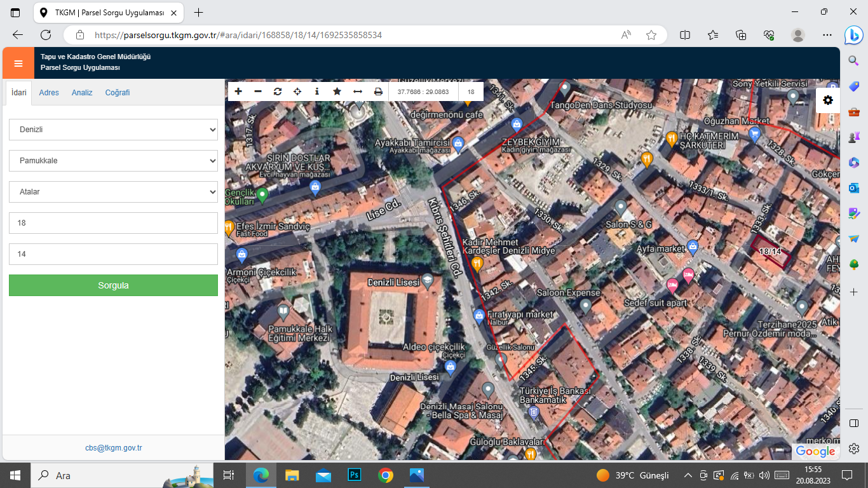Select the Efes İzmir Sandviç food pin
The width and height of the screenshot is (868, 488).
coord(229,227)
